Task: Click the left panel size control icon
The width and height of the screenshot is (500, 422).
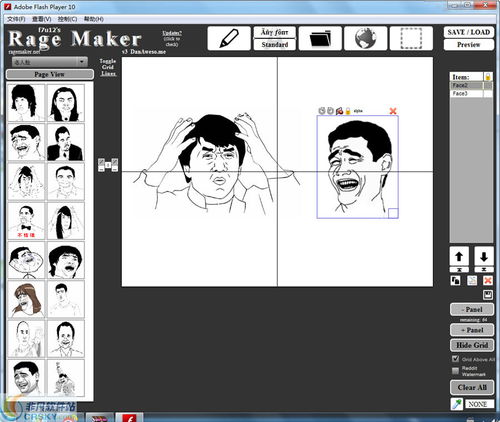Action: pos(102,165)
